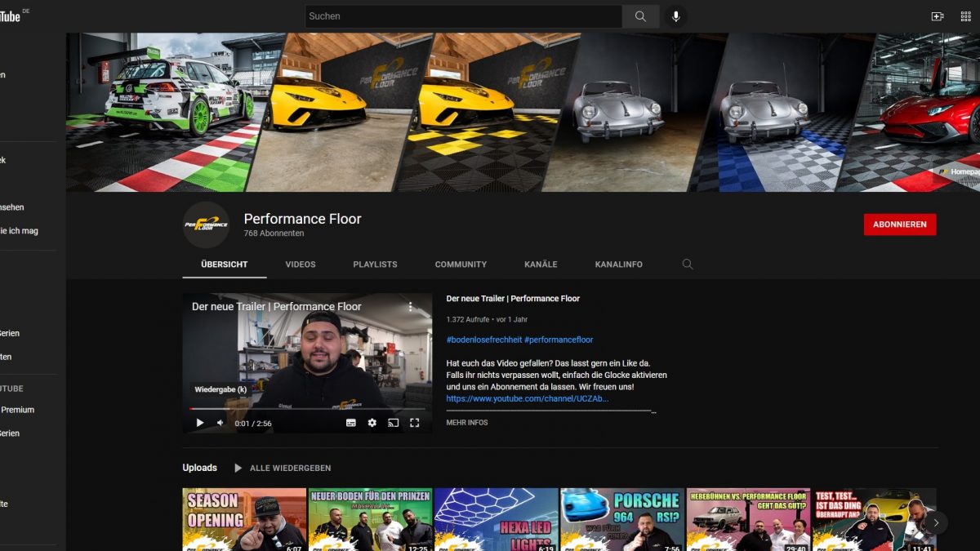Open the KANALINFO tab
Viewport: 980px width, 551px height.
tap(619, 264)
